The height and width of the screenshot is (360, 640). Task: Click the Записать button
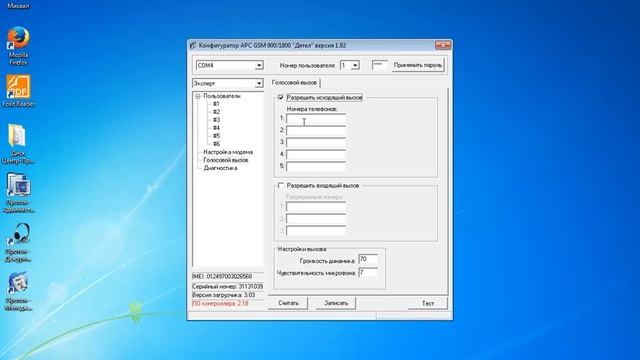click(x=336, y=303)
